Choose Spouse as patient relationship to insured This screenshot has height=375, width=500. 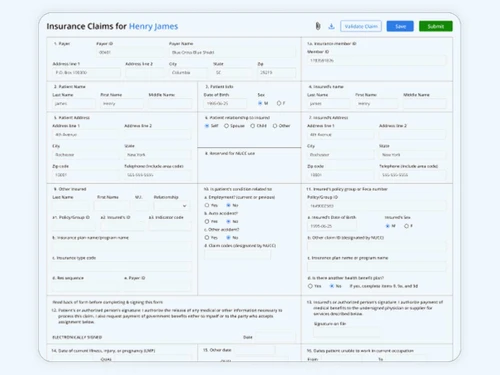tap(226, 126)
